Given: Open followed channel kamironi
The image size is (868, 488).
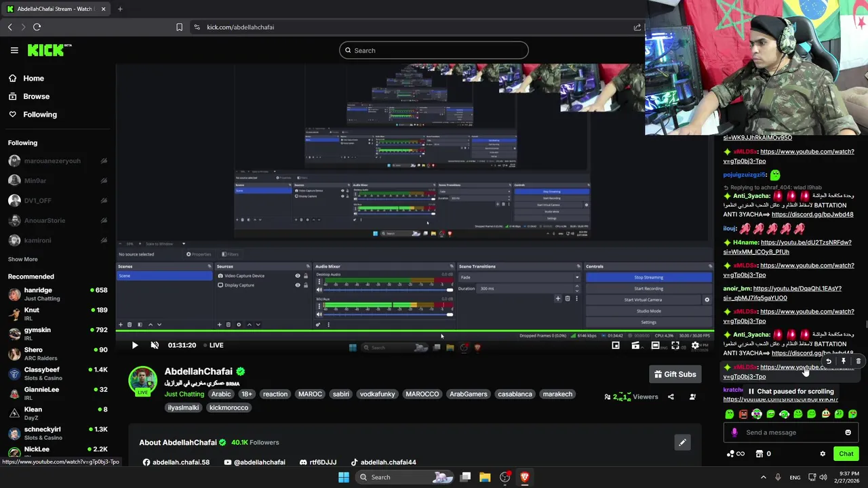Looking at the screenshot, I should [x=58, y=240].
